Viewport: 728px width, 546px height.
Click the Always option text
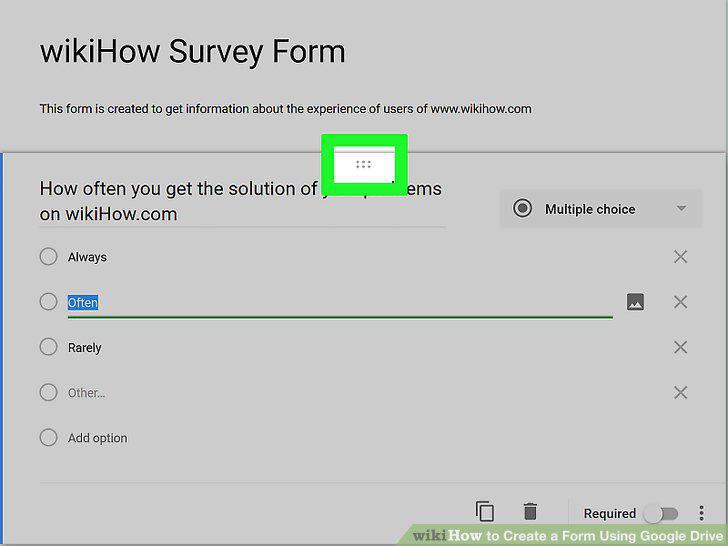[x=87, y=257]
